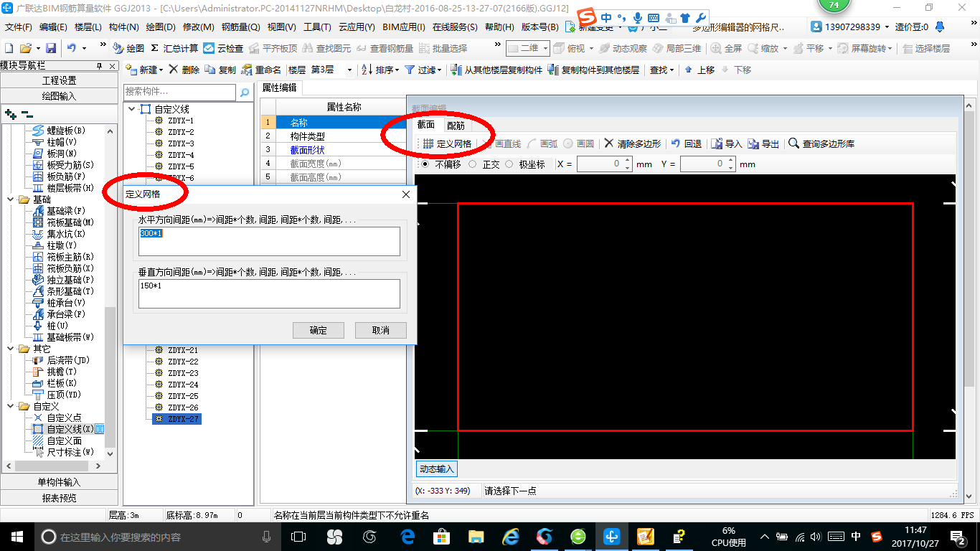
Task: Toggle the 动态输入 button
Action: (x=437, y=469)
